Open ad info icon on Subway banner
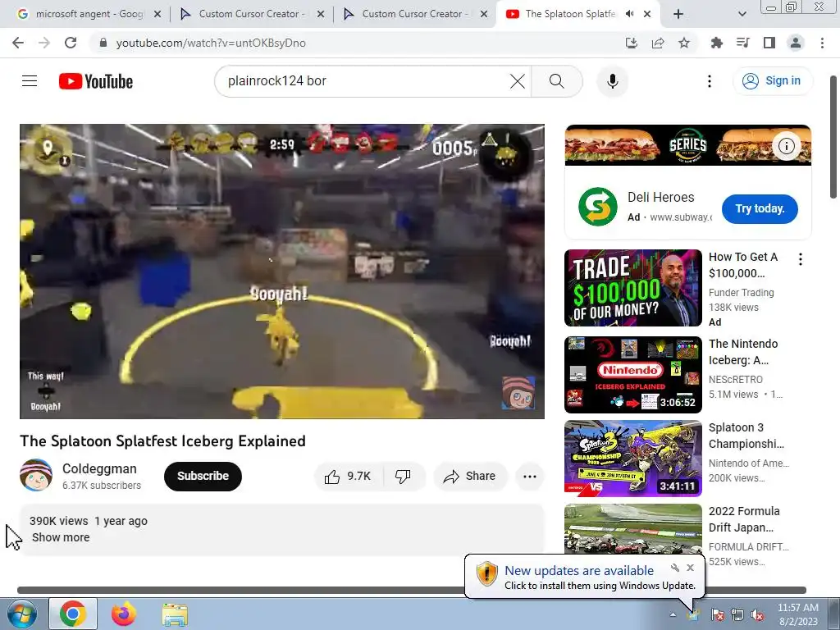840x630 pixels. pyautogui.click(x=786, y=146)
